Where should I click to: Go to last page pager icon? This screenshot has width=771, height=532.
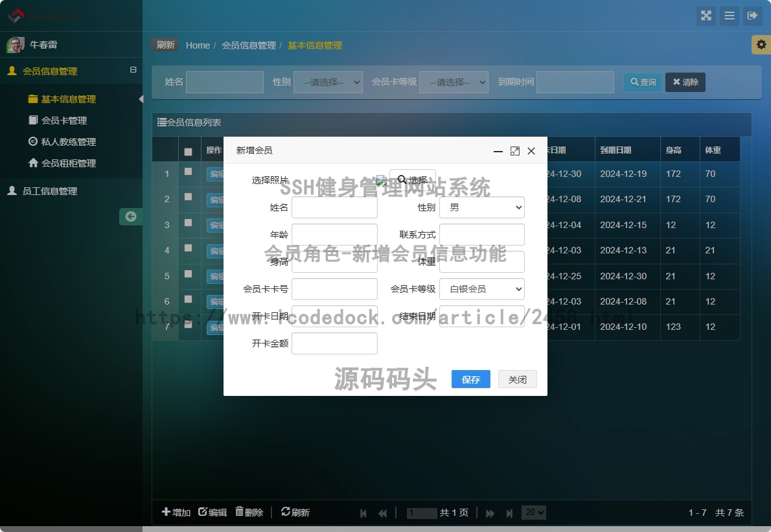click(509, 513)
